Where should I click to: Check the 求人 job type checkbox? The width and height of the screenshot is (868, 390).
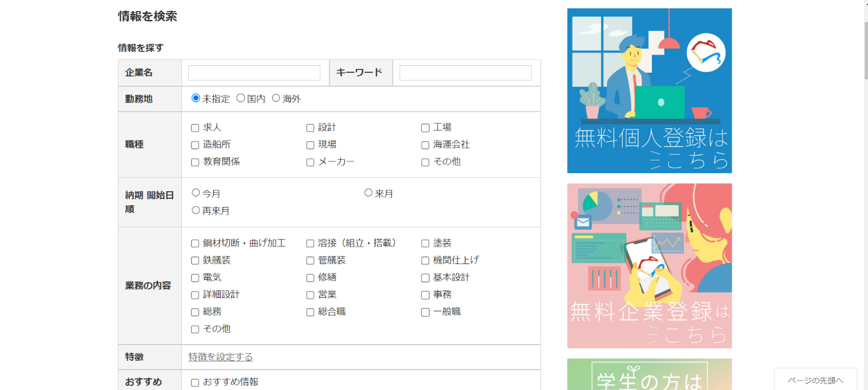[195, 128]
